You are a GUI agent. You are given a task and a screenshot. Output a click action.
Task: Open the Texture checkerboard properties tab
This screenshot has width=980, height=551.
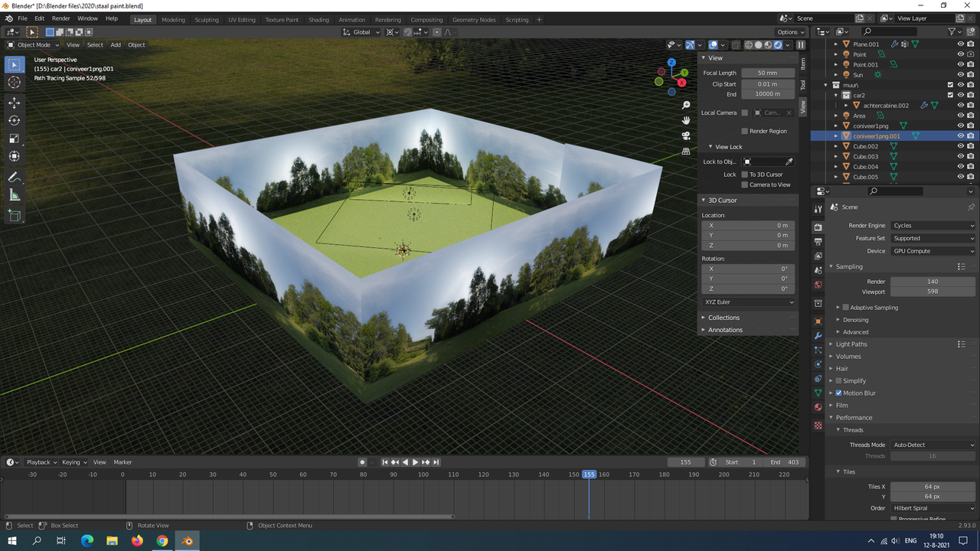pyautogui.click(x=818, y=425)
